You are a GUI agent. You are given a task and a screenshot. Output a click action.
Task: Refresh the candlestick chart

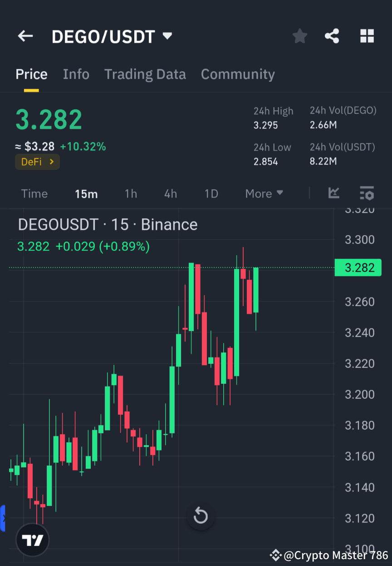point(200,516)
